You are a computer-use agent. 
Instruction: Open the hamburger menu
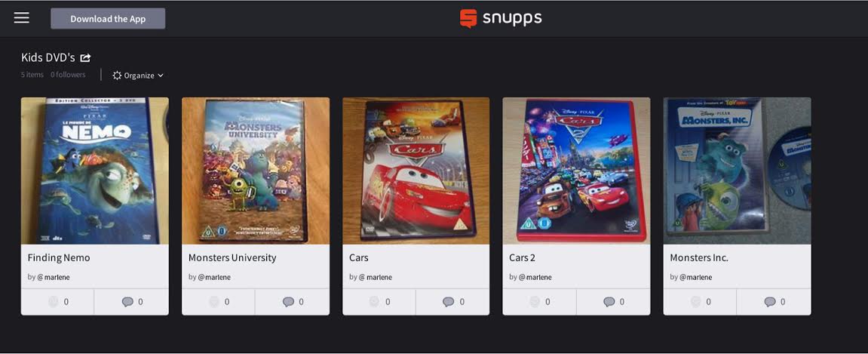pos(22,17)
